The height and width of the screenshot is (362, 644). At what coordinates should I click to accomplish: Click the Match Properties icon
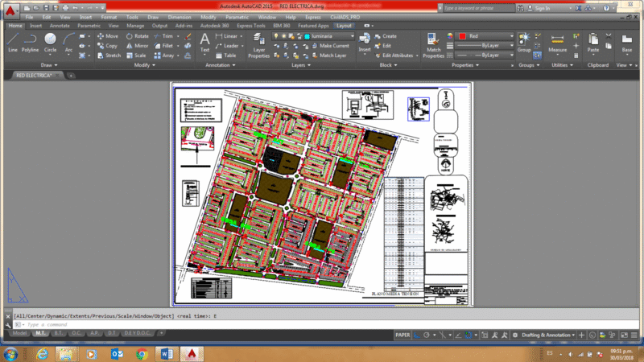(433, 46)
